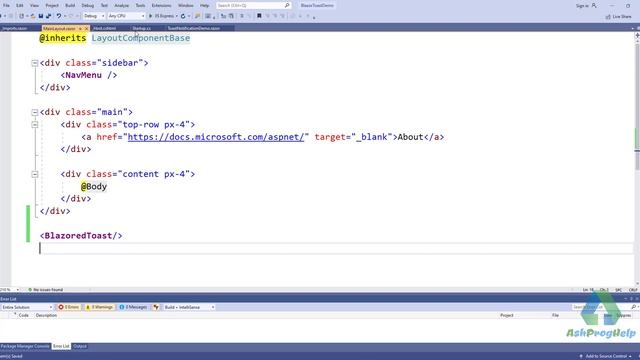Collapse the div class="top-row px-4" block

tap(35, 124)
